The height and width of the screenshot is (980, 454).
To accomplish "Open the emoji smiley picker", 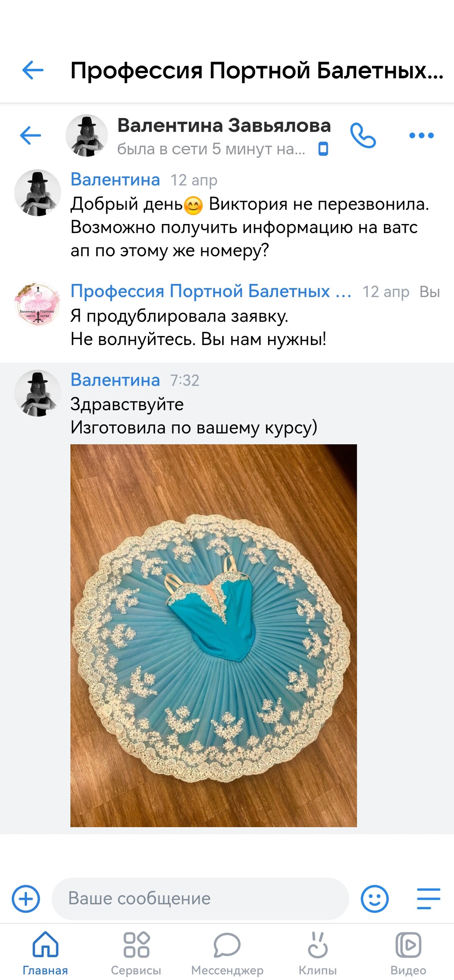I will click(x=375, y=899).
